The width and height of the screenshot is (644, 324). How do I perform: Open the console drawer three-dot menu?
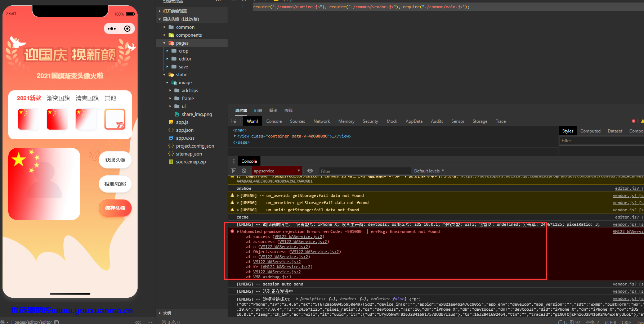point(234,161)
